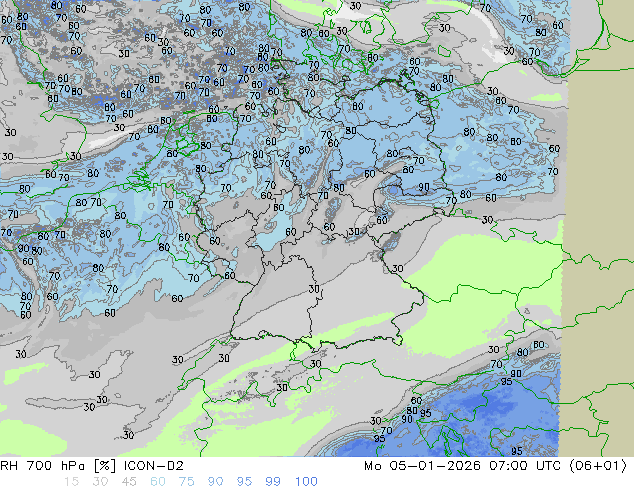The image size is (634, 490).
Task: Click the timestamp "Mo 05-01-2026 07:00 UTC (06+01)"
Action: pos(495,466)
